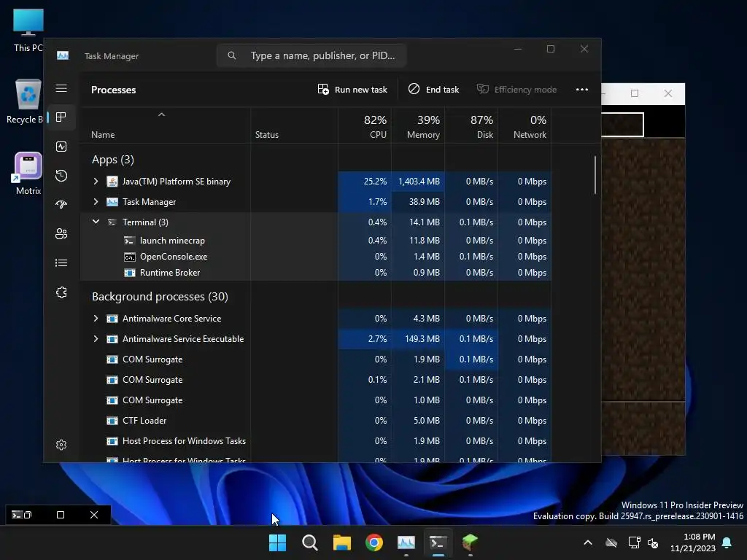Launch Google Chrome from the taskbar
The width and height of the screenshot is (747, 560).
(374, 542)
